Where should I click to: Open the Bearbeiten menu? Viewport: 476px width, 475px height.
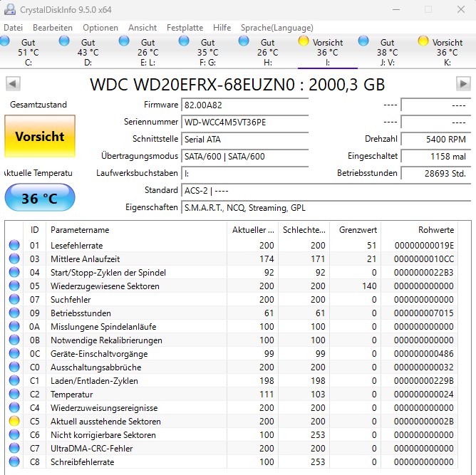53,28
